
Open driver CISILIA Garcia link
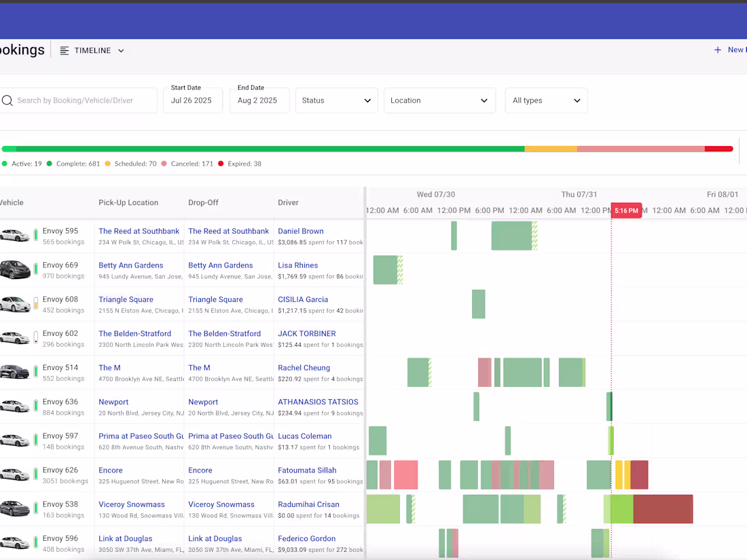(x=303, y=299)
